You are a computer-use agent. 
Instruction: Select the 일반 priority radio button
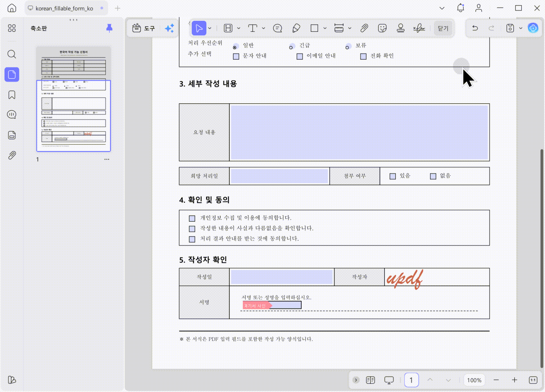coord(235,47)
